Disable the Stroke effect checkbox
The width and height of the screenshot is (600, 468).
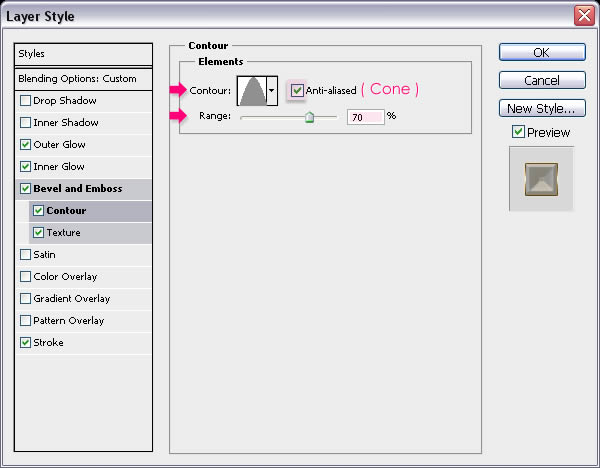25,342
